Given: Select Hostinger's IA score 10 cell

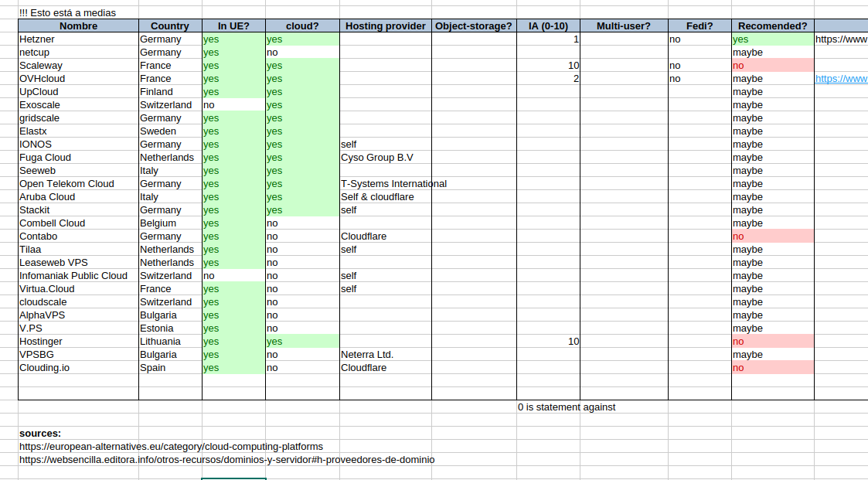Looking at the screenshot, I should click(x=548, y=342).
